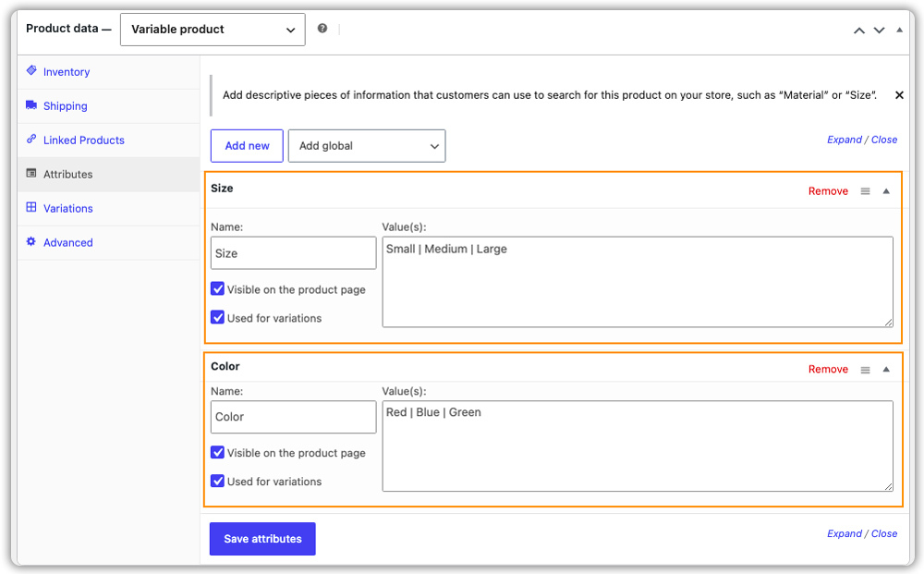Click the Shipping truck icon
Image resolution: width=924 pixels, height=574 pixels.
[x=31, y=104]
